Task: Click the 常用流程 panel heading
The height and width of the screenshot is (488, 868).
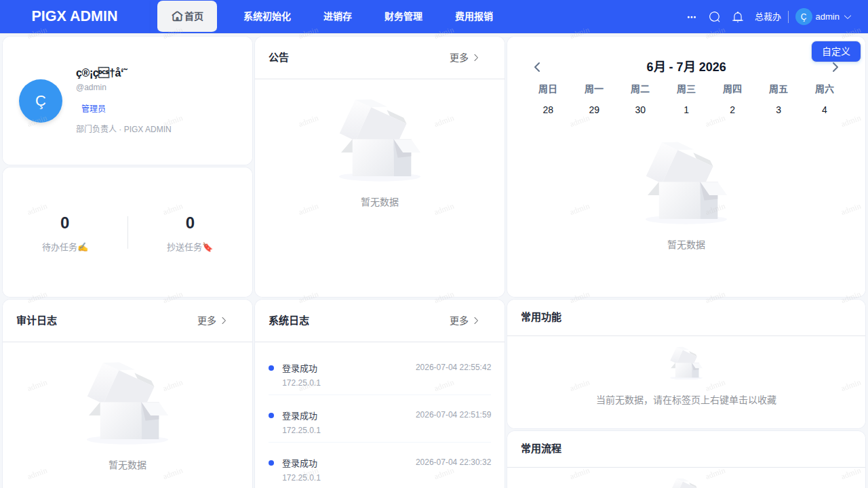Action: pyautogui.click(x=541, y=449)
